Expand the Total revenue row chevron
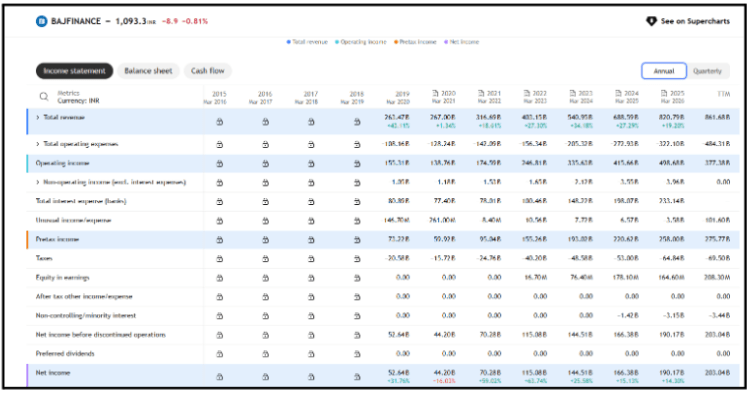Image resolution: width=756 pixels, height=394 pixels. coord(38,117)
